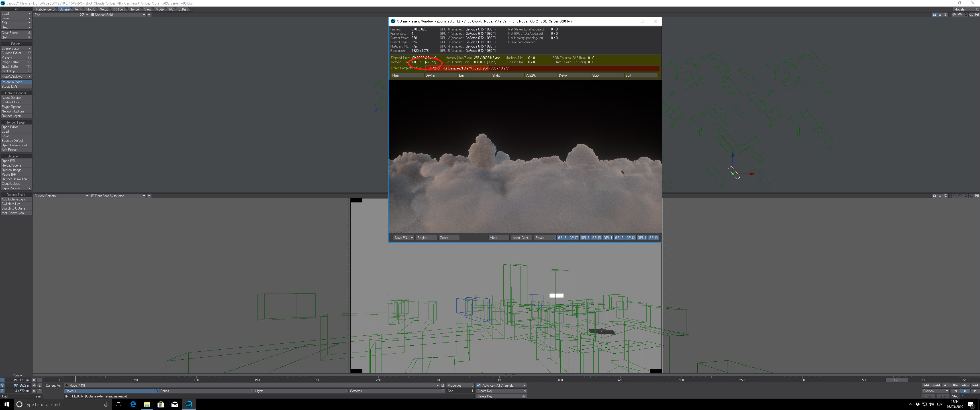Image resolution: width=980 pixels, height=410 pixels.
Task: Uncheck the Auto Key checkbox
Action: [479, 385]
